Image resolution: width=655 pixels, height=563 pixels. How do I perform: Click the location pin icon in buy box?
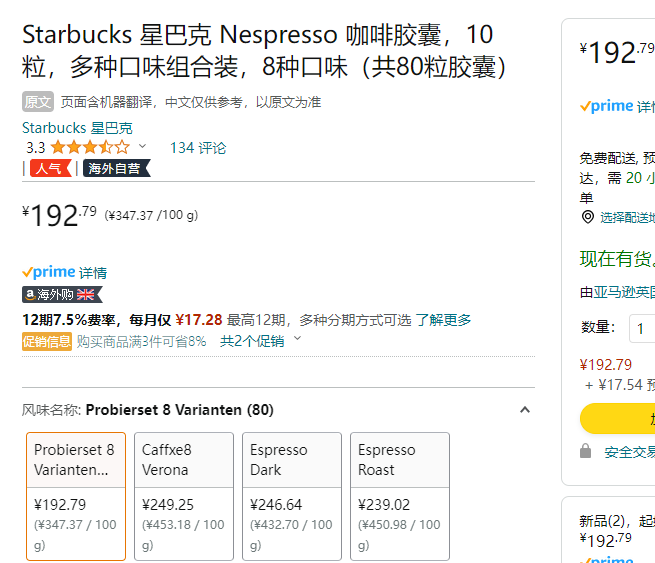tap(588, 217)
